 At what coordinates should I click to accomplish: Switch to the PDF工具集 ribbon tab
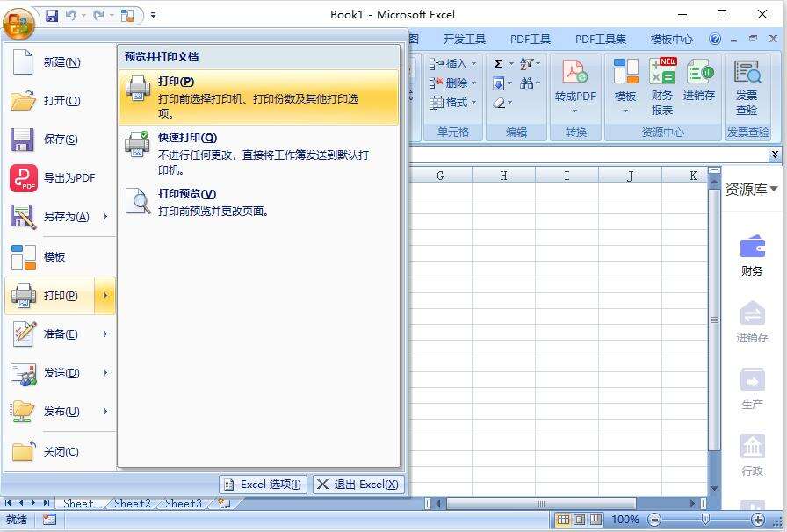pos(600,40)
